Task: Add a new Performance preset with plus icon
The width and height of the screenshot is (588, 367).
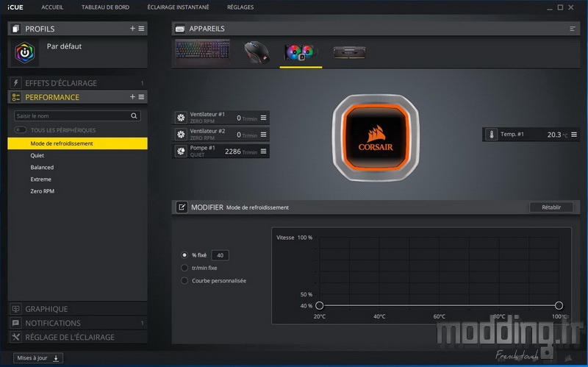Action: 132,97
